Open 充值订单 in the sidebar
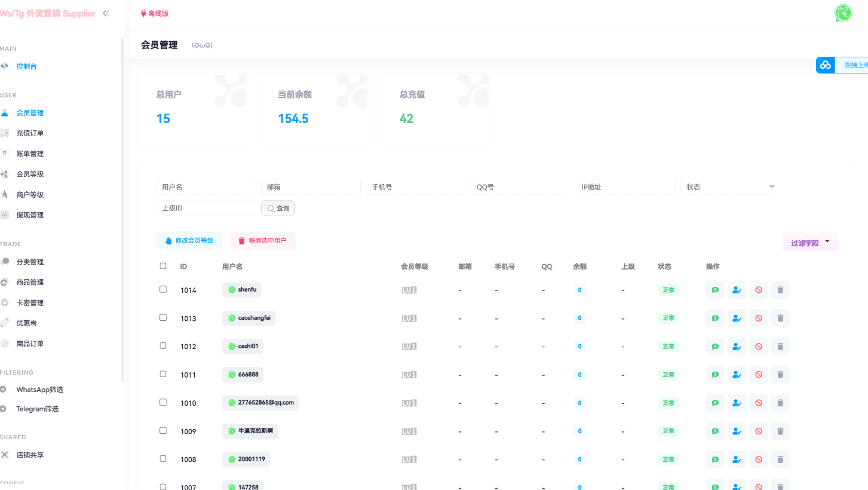 pos(30,133)
